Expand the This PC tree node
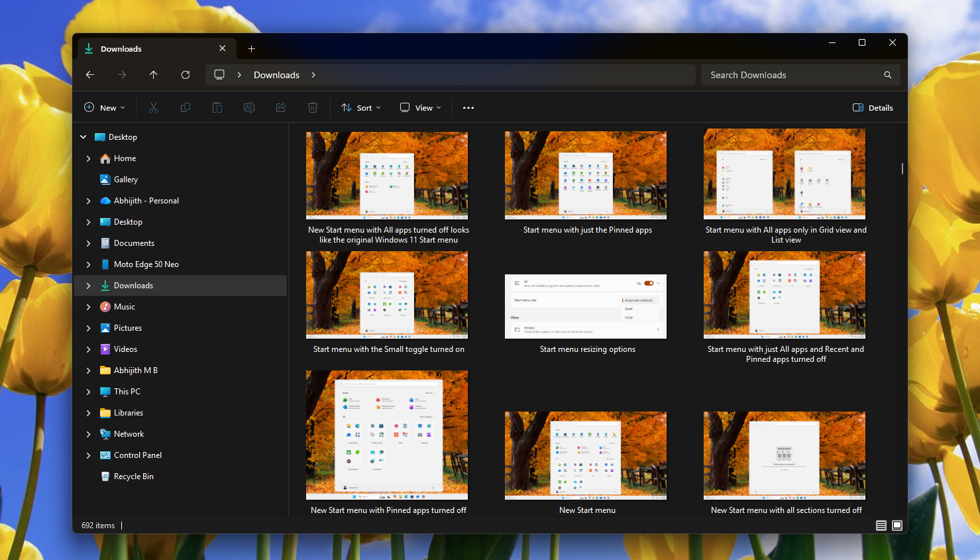The image size is (980, 560). (x=88, y=392)
